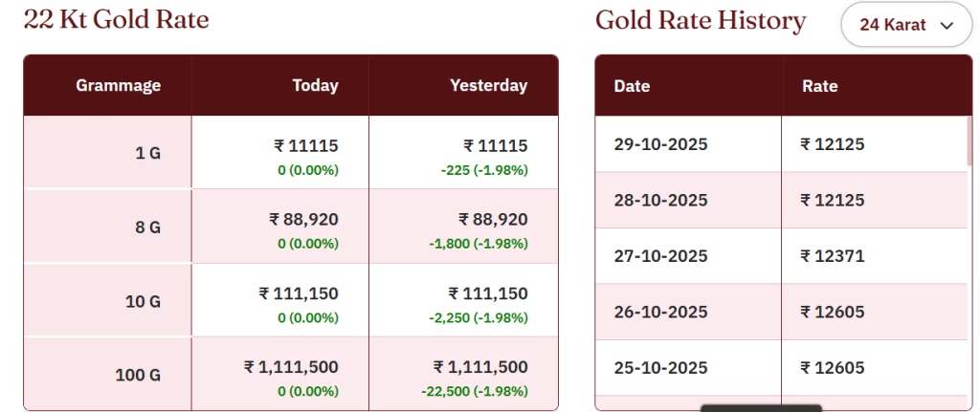The height and width of the screenshot is (412, 980).
Task: Click the Date header in Gold Rate History
Action: coord(632,86)
